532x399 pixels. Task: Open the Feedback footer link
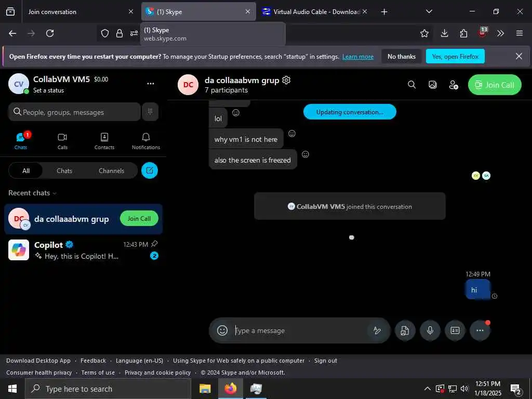[x=94, y=361]
